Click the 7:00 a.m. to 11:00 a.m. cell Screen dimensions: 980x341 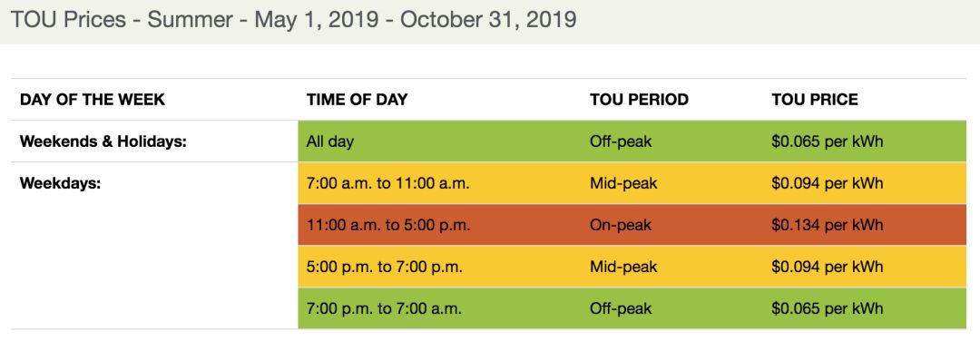pyautogui.click(x=387, y=183)
